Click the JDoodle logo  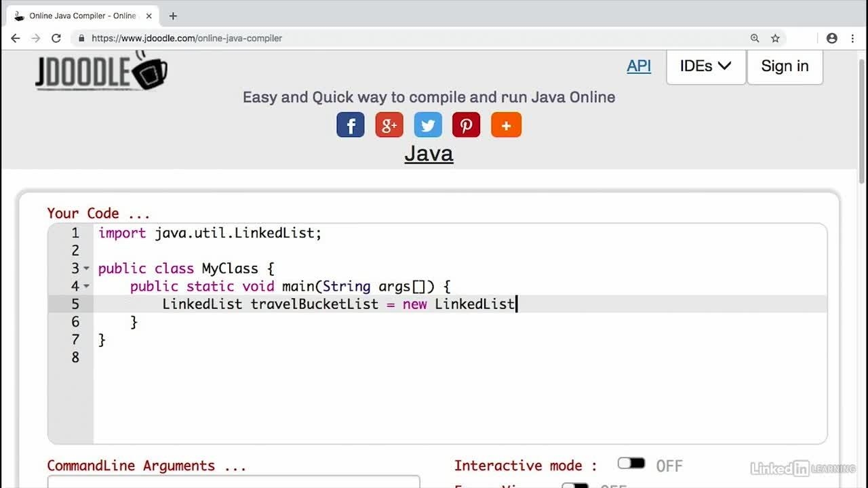101,70
